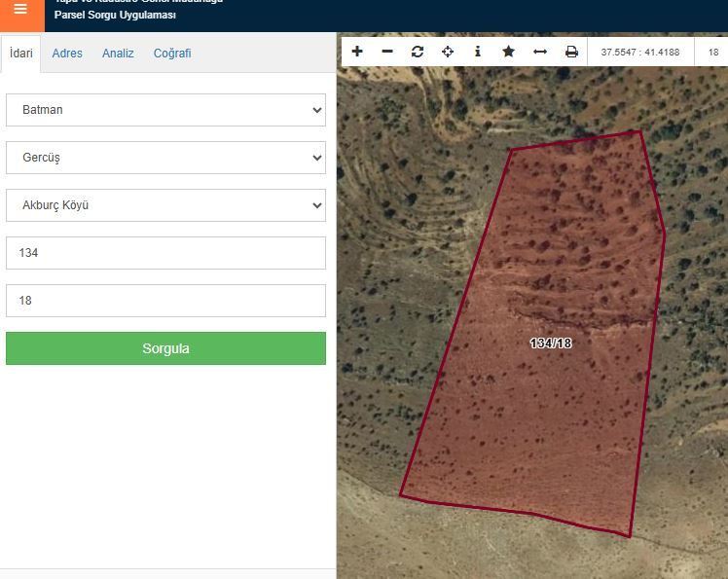Click the 134/18 parcel label on map
Viewport: 728px width, 579px height.
(x=550, y=344)
